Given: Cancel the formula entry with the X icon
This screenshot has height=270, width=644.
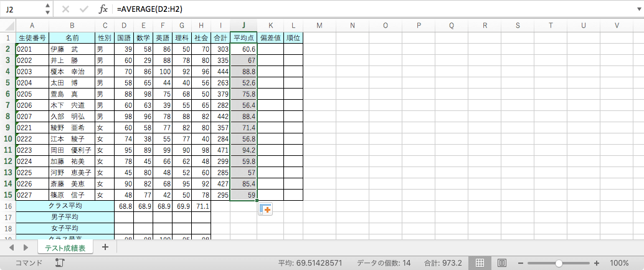Looking at the screenshot, I should point(65,9).
